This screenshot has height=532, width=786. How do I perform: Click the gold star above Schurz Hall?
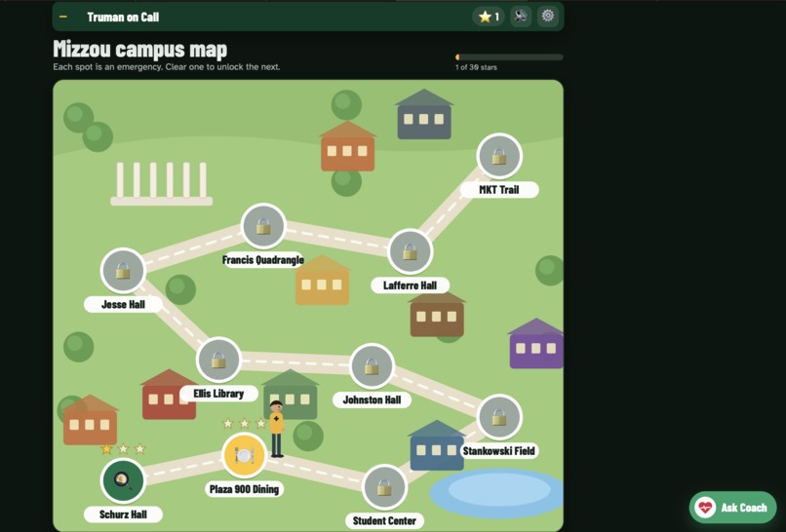pos(106,449)
